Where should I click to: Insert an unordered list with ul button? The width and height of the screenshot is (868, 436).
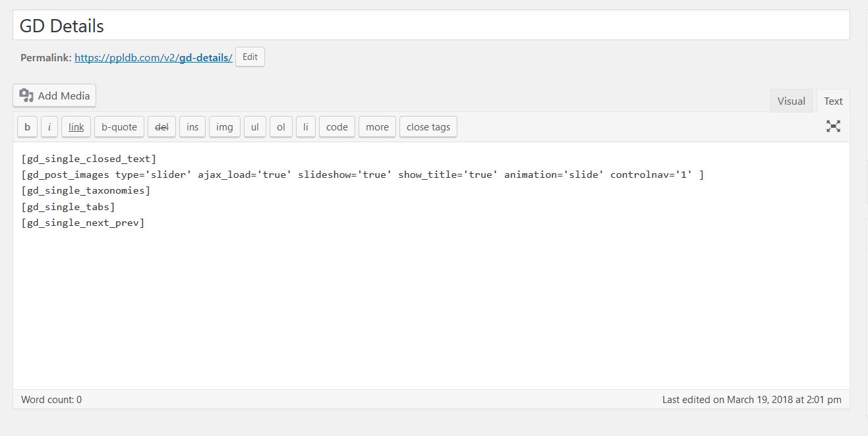(255, 127)
